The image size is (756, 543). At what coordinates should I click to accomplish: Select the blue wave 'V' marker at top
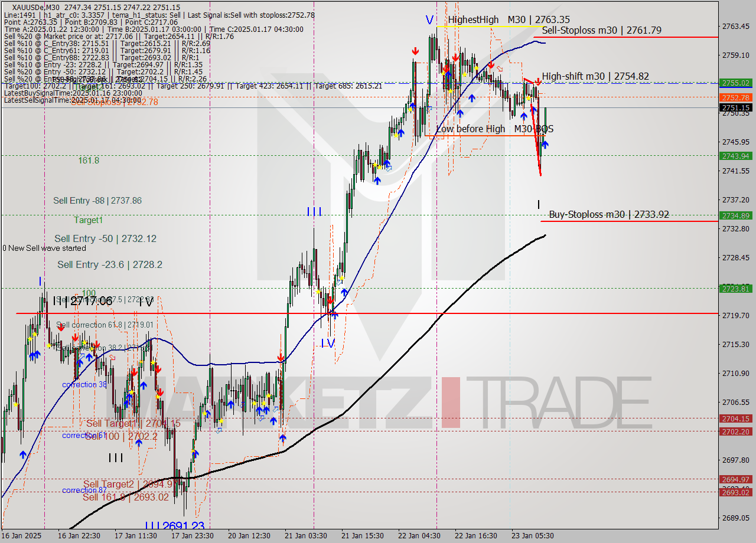[429, 20]
